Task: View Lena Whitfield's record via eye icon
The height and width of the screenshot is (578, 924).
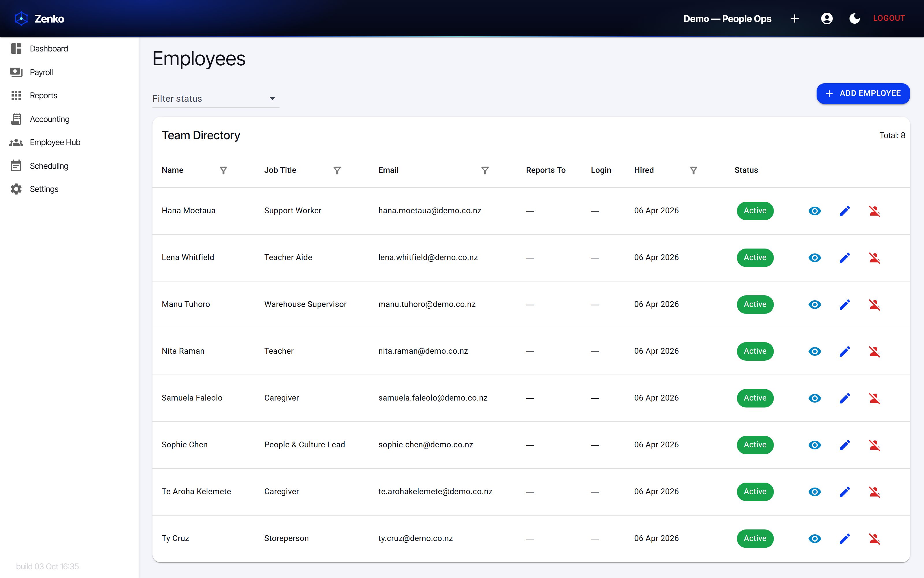Action: click(815, 258)
